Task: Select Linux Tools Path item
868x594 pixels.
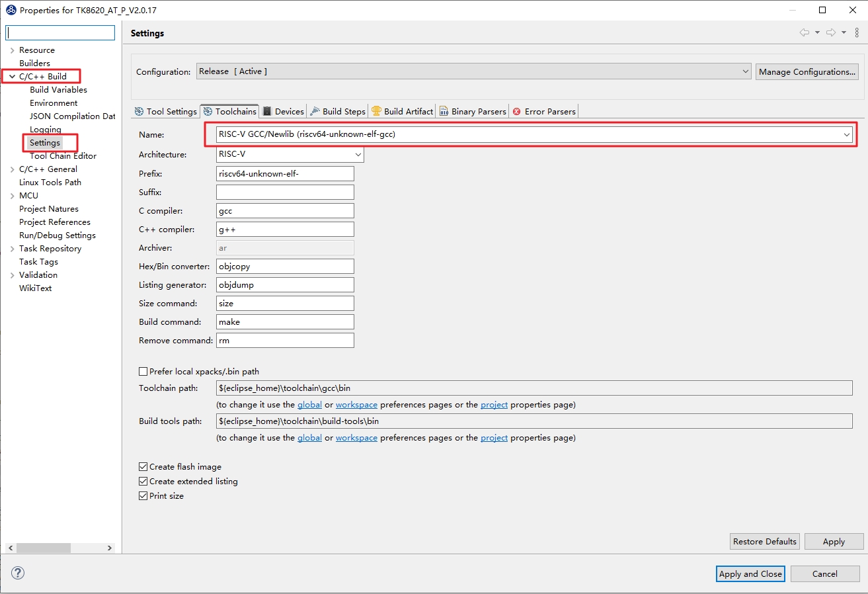Action: tap(50, 183)
